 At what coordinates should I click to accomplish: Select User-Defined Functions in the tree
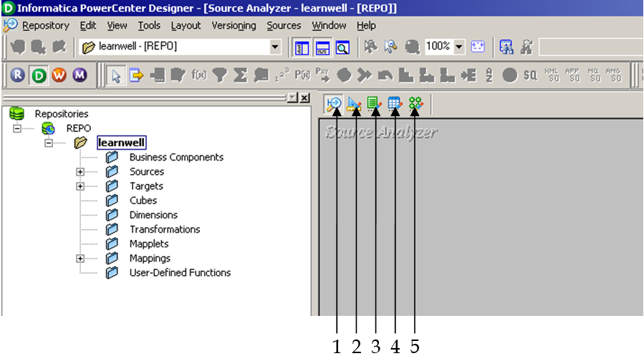[x=180, y=273]
